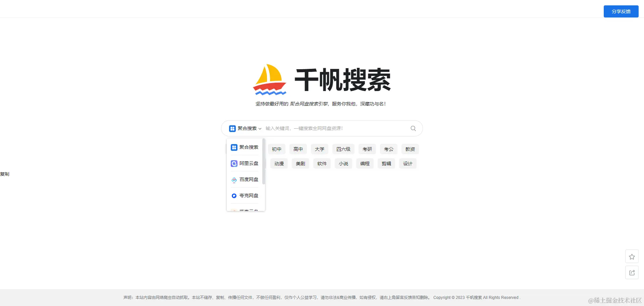This screenshot has height=306, width=644.
Task: Click the magnifier search icon
Action: click(413, 128)
